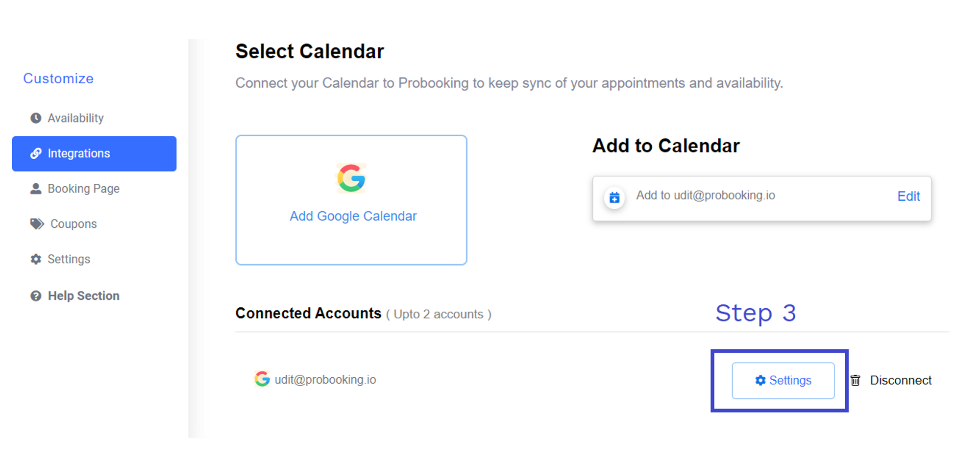Click gear icon inside Settings button
The width and height of the screenshot is (980, 465).
[x=760, y=380]
